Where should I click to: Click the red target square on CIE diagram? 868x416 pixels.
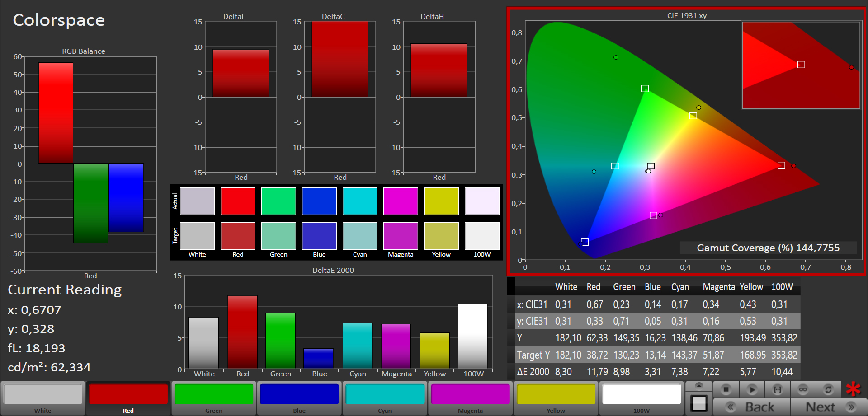pyautogui.click(x=781, y=165)
